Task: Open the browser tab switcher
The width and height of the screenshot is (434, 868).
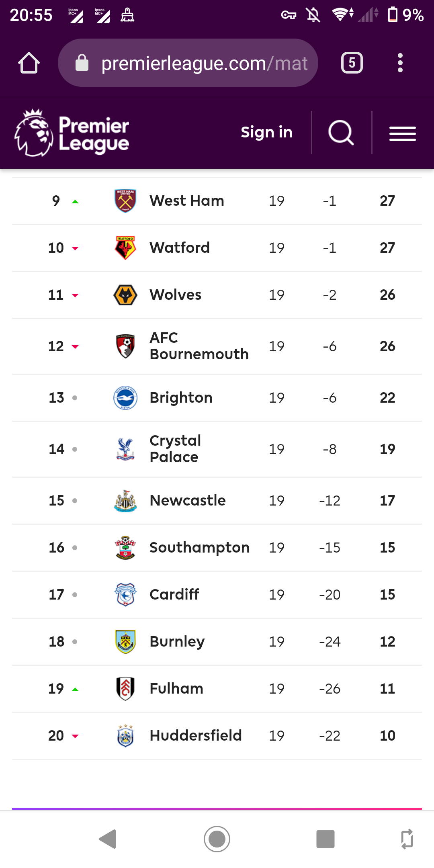Action: (x=352, y=63)
